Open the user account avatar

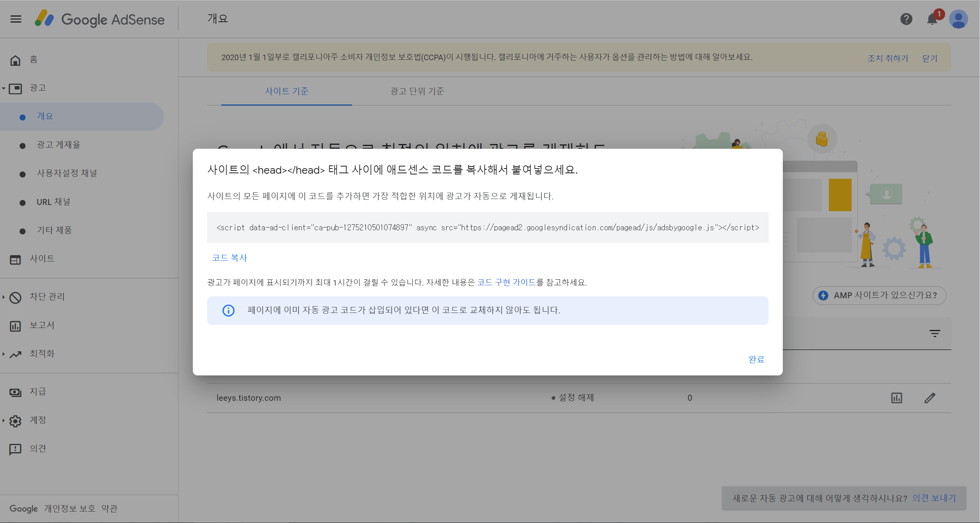coord(959,19)
